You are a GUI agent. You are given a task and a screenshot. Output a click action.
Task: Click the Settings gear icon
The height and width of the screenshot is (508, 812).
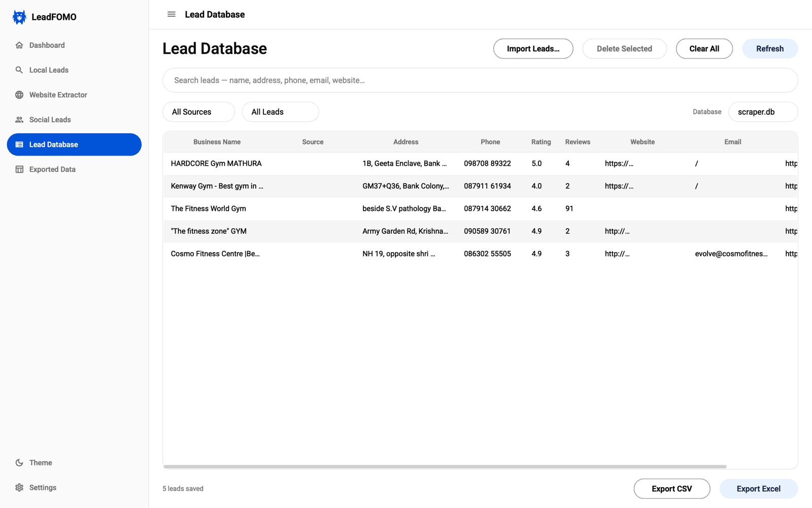click(19, 488)
